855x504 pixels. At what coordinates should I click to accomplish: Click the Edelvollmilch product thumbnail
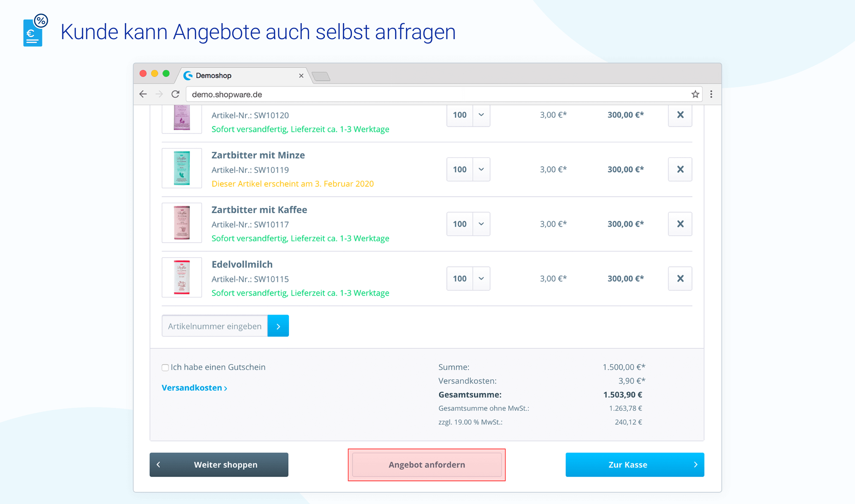(x=182, y=277)
